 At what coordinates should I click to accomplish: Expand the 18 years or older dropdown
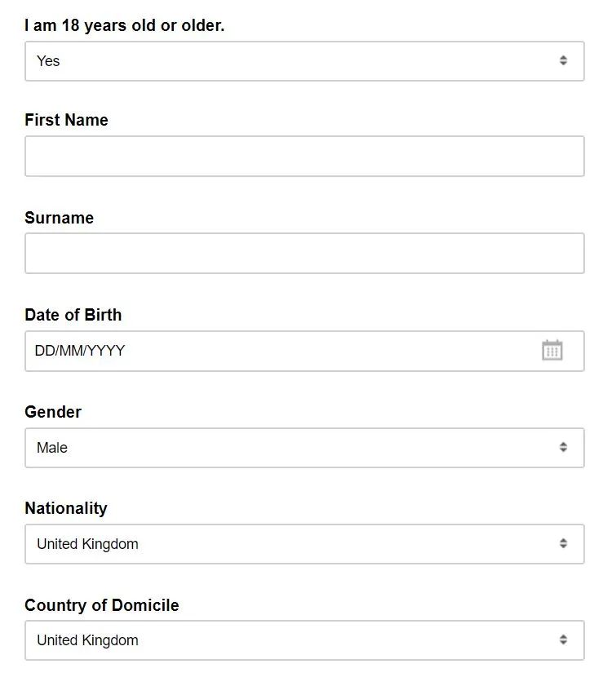304,61
